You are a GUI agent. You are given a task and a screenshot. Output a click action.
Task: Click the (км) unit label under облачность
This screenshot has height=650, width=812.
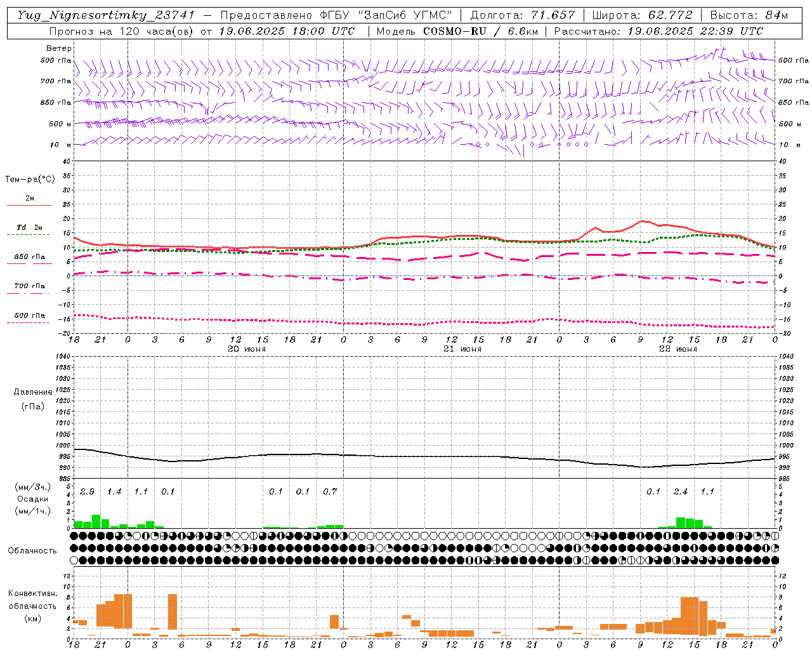(32, 618)
